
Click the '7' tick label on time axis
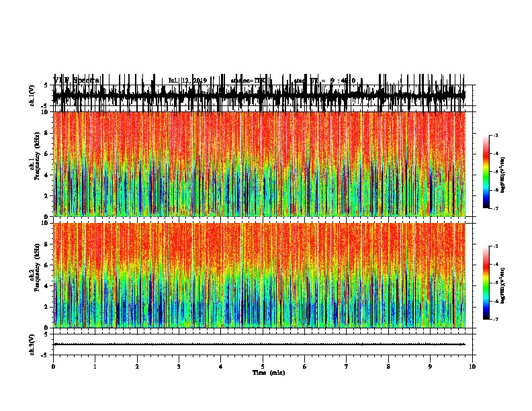pyautogui.click(x=347, y=367)
